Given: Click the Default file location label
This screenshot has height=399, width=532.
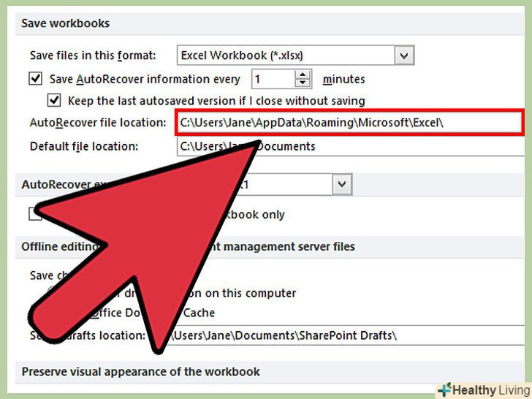Looking at the screenshot, I should click(84, 146).
